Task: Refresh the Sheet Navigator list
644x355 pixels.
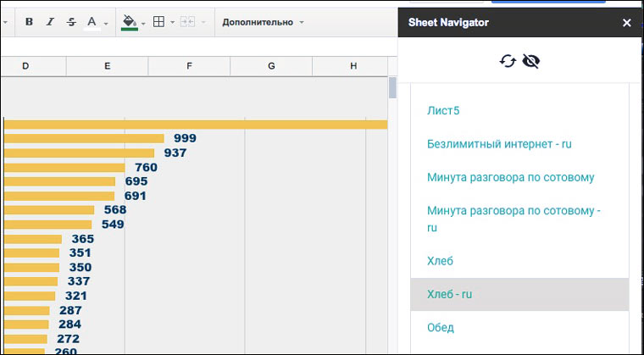Action: 508,61
